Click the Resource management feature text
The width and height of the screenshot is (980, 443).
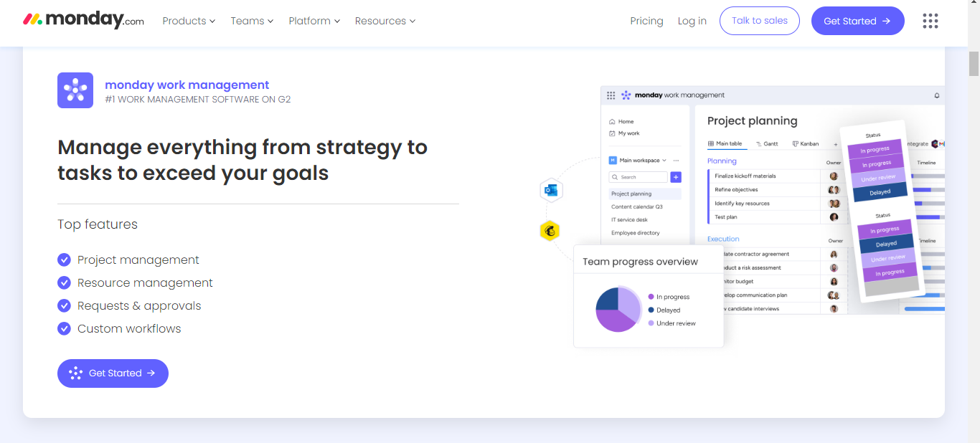click(145, 282)
